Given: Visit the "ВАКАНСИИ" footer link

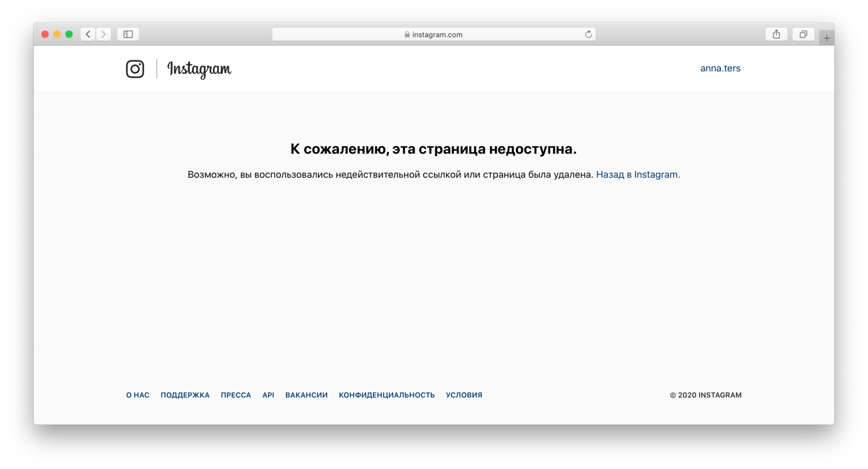Looking at the screenshot, I should (306, 395).
